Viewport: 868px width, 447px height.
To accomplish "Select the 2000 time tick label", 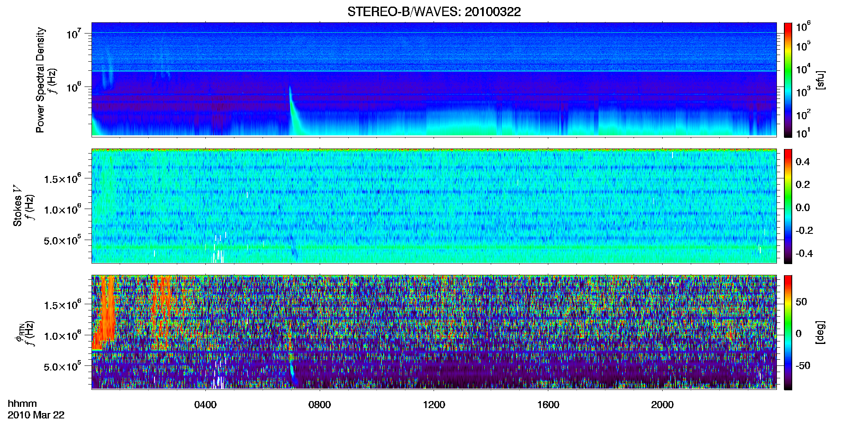I will (662, 405).
